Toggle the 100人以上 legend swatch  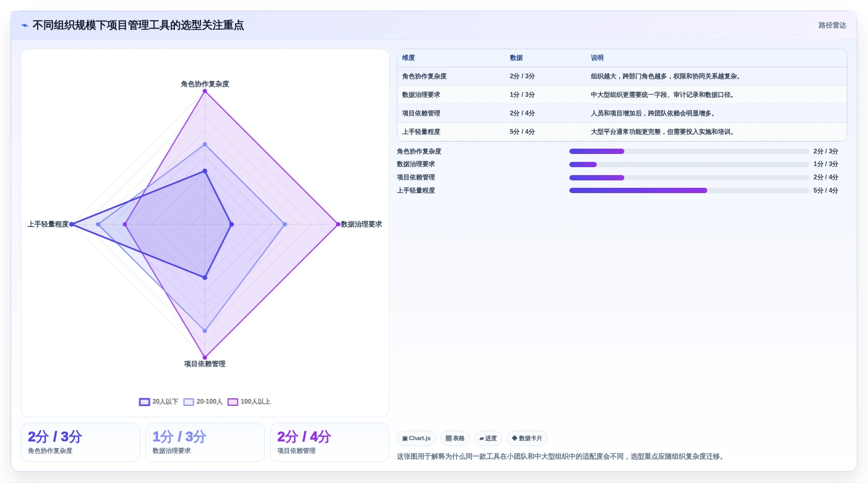coord(233,402)
